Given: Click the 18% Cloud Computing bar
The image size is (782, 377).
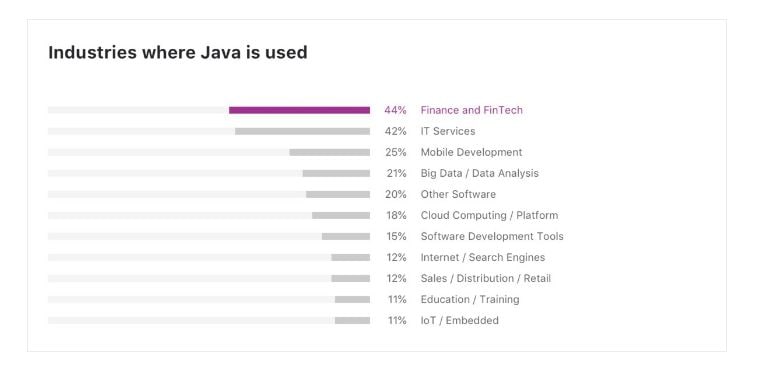Looking at the screenshot, I should [341, 215].
